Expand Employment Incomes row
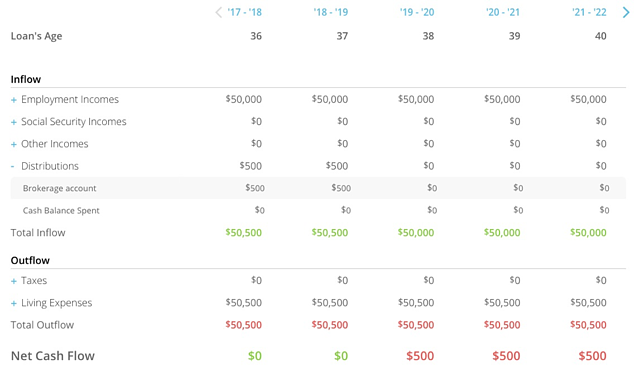This screenshot has height=373, width=639. click(14, 100)
